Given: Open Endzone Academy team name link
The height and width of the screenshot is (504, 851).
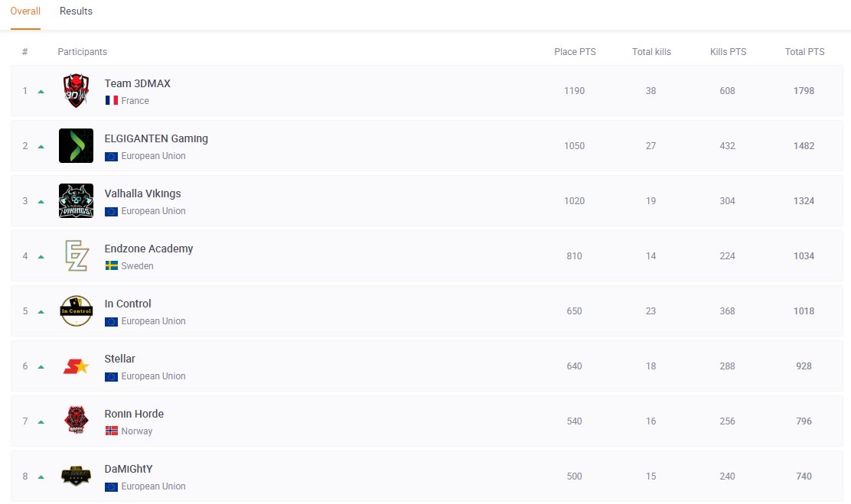Looking at the screenshot, I should click(x=148, y=249).
